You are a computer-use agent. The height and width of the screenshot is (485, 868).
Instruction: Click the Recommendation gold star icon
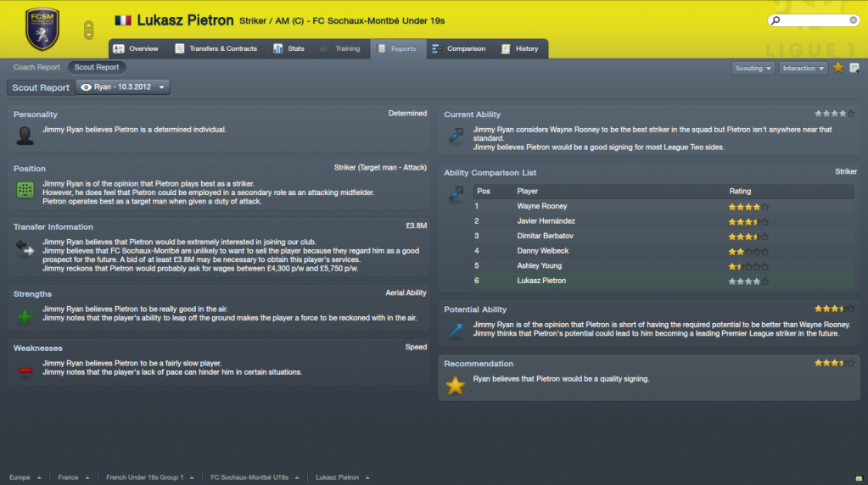(455, 386)
